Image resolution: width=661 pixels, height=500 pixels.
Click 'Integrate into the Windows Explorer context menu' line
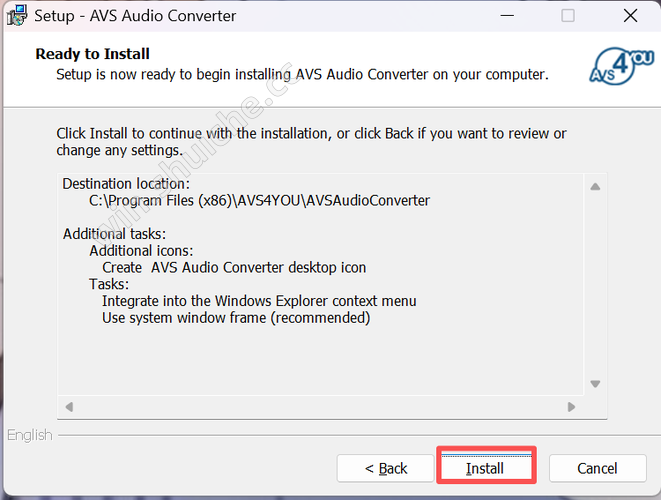(x=259, y=301)
